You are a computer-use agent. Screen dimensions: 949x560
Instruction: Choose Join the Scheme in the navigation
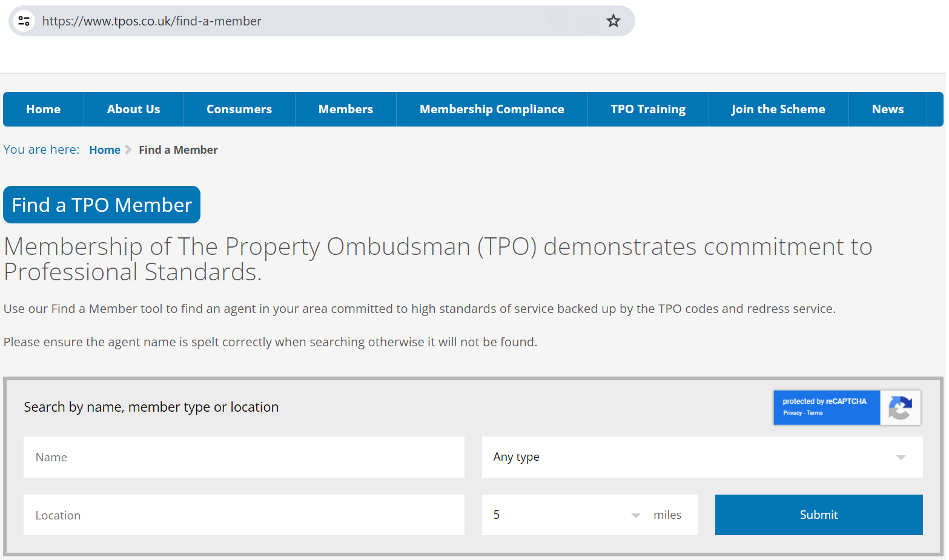(x=778, y=109)
